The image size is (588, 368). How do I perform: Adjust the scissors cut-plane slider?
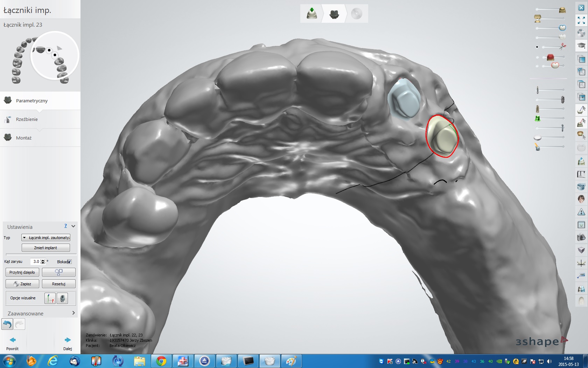point(553,47)
